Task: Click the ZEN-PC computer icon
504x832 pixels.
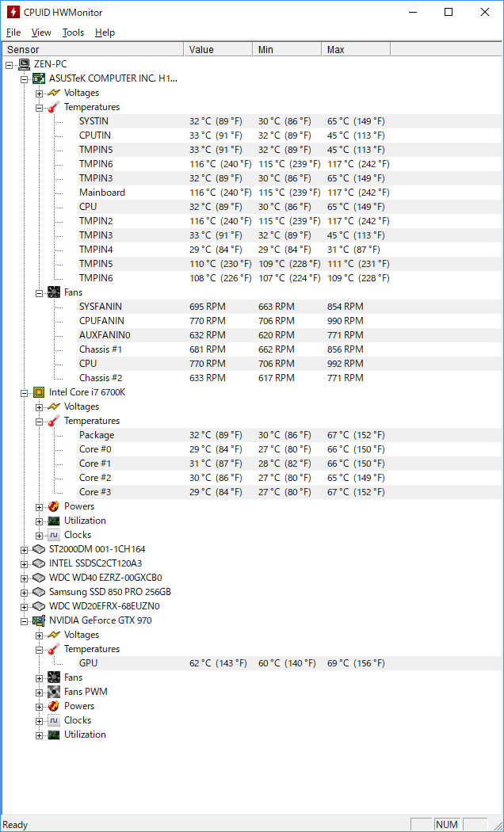Action: point(24,64)
